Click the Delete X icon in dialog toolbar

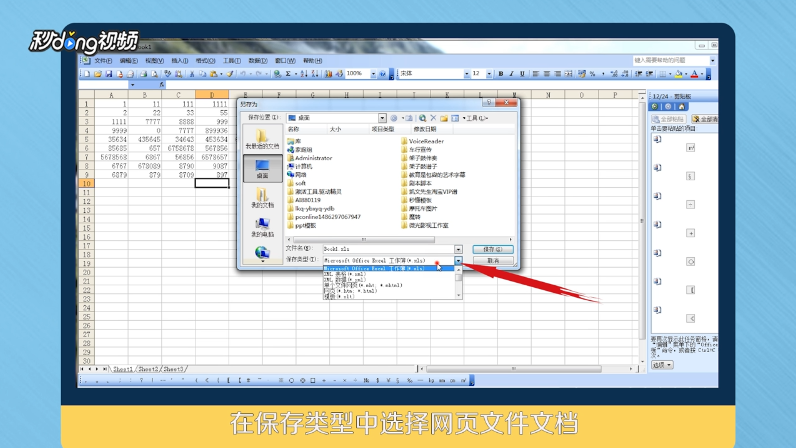tap(433, 118)
